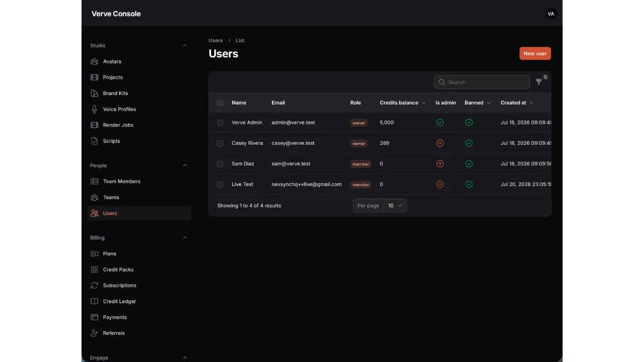
Task: Click Live Test's banned status icon
Action: tap(469, 185)
